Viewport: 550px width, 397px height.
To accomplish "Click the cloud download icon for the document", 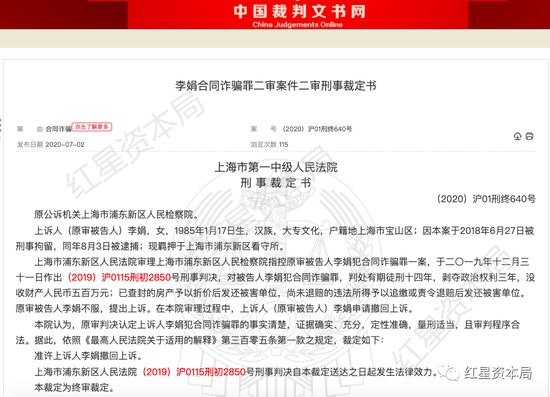I will (x=517, y=136).
